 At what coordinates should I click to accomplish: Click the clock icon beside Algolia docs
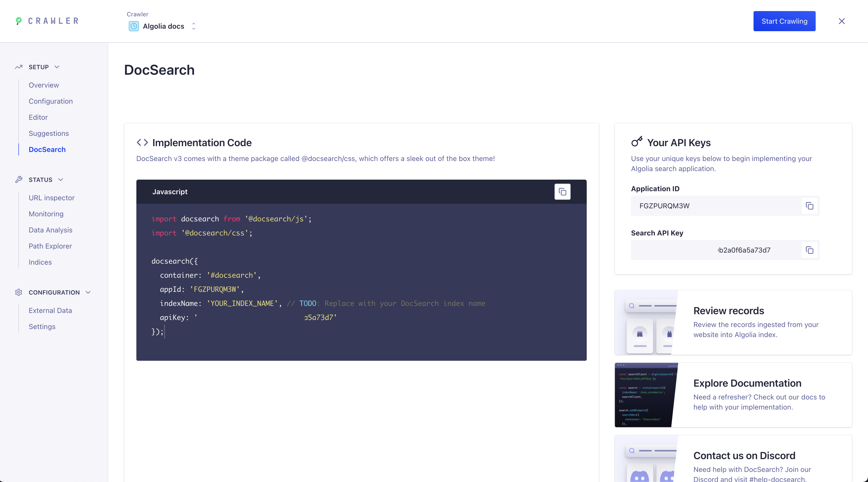pos(134,26)
